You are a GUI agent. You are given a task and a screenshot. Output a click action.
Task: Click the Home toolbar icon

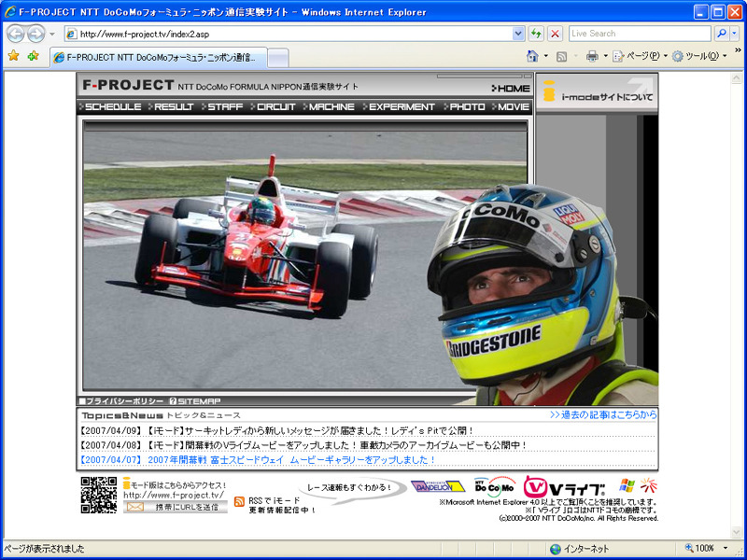532,56
